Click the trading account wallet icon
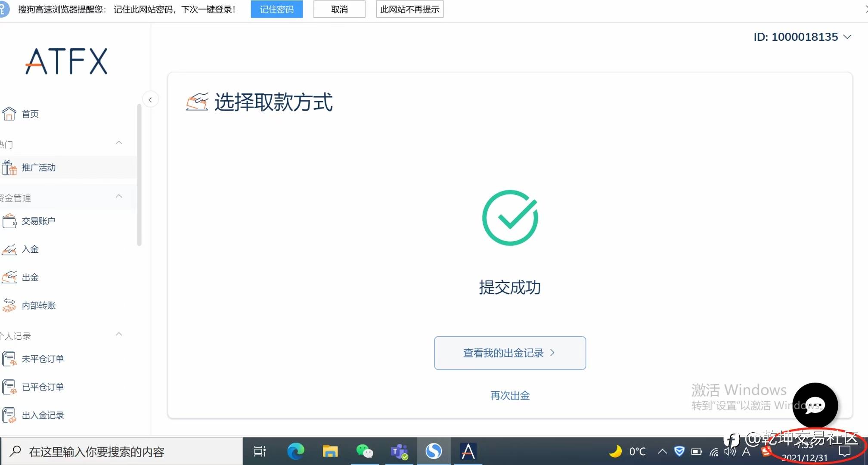 [x=9, y=221]
